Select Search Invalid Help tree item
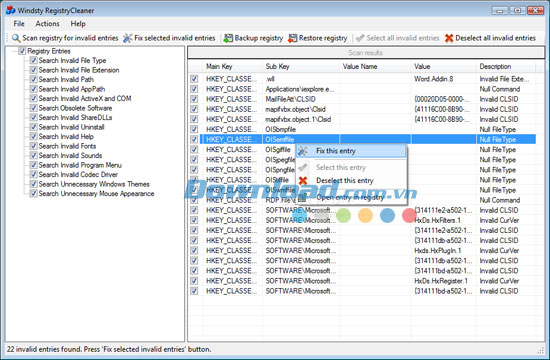Screen dimensions: 550x360 click(66, 136)
